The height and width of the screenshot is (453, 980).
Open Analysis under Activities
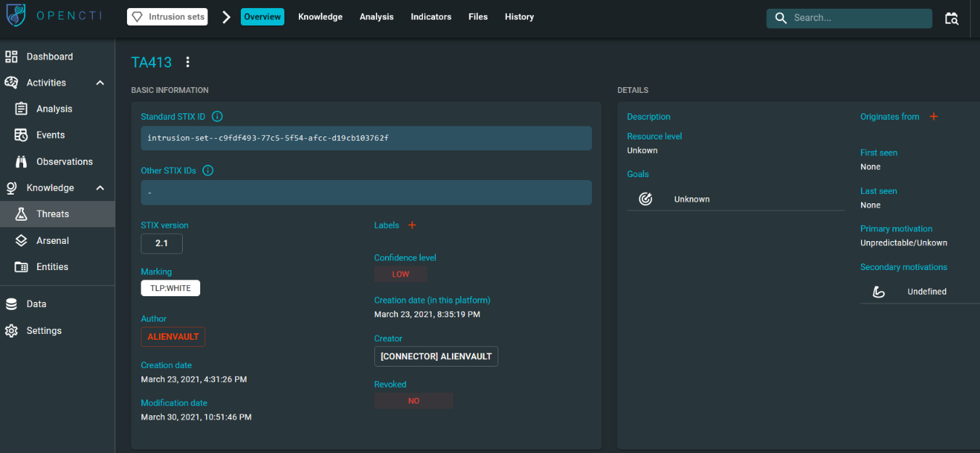point(57,109)
